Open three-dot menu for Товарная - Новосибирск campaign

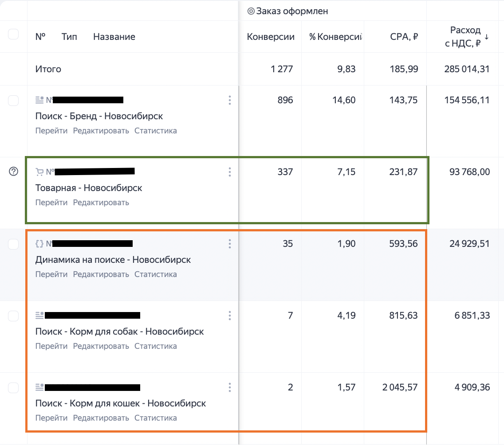pyautogui.click(x=229, y=172)
